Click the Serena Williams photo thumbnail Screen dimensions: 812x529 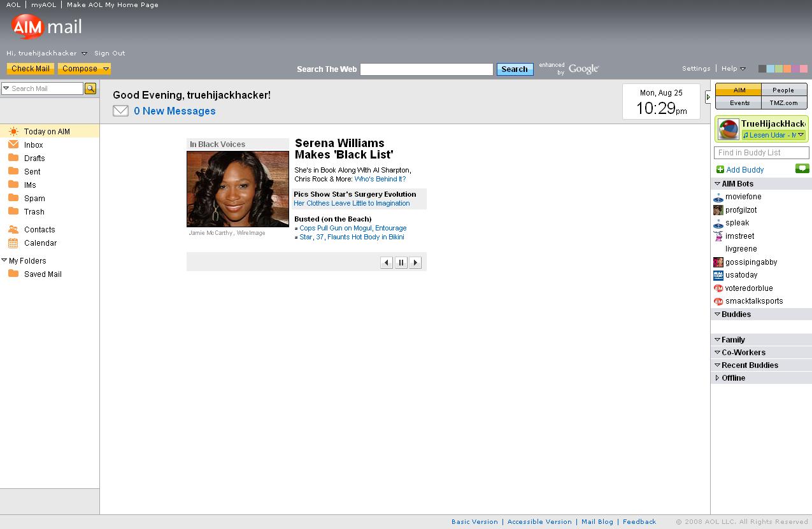point(238,188)
